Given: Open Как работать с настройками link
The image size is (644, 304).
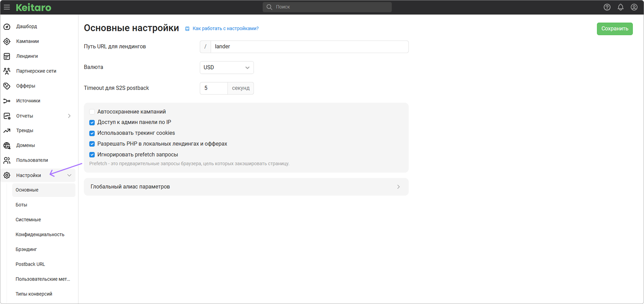Looking at the screenshot, I should click(x=225, y=29).
